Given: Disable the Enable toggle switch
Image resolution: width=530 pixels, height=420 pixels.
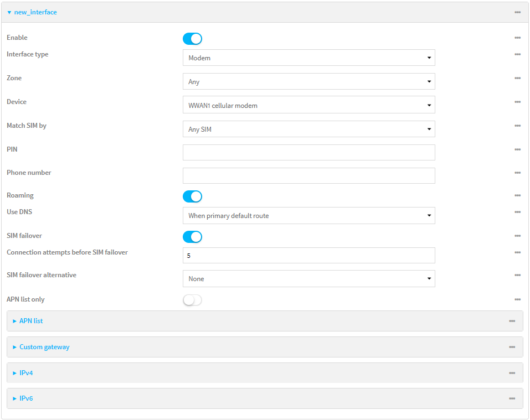Looking at the screenshot, I should [192, 39].
